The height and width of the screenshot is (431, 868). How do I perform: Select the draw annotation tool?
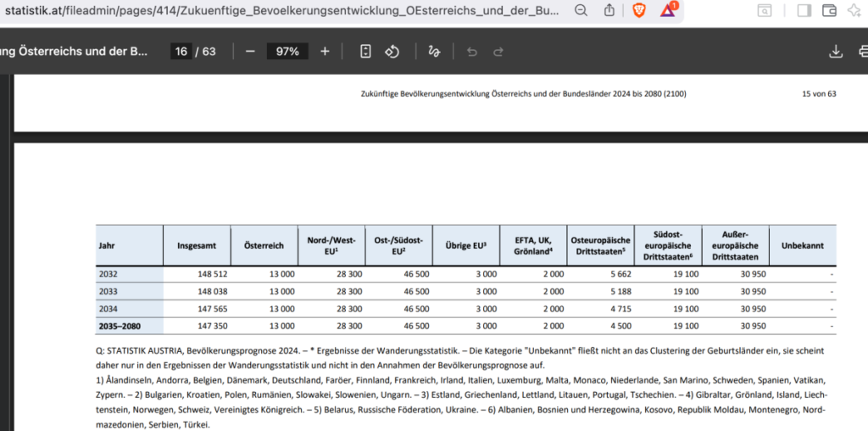tap(434, 51)
